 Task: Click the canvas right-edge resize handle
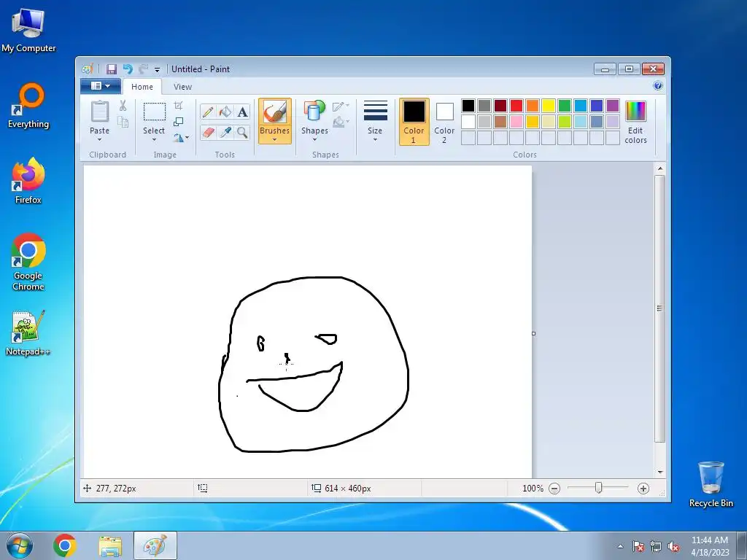pos(533,333)
